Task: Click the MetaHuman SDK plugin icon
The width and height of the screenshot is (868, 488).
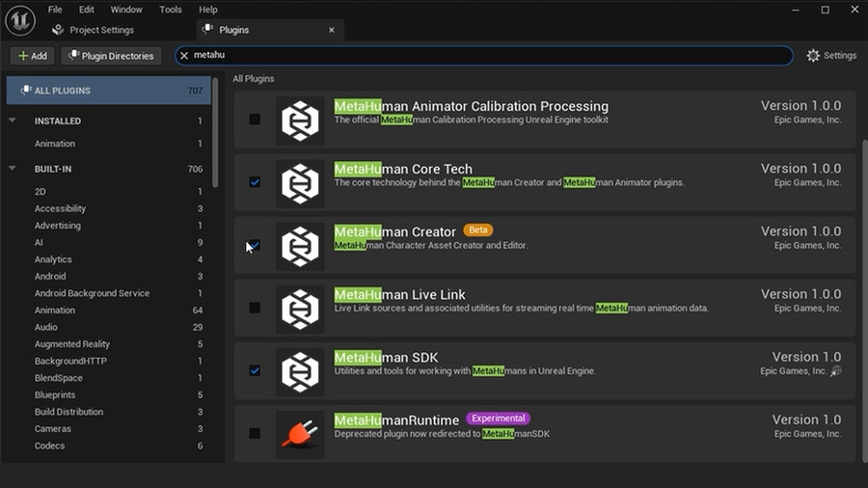Action: (x=300, y=372)
